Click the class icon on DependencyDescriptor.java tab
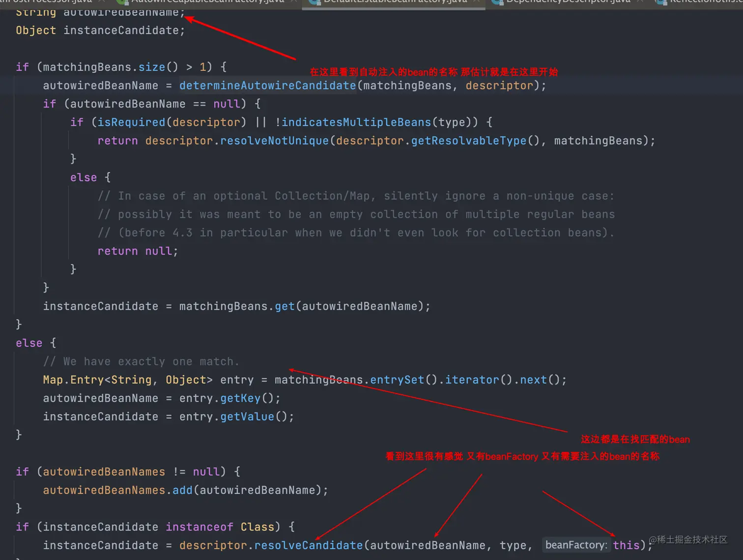Image resolution: width=743 pixels, height=560 pixels. tap(498, 1)
